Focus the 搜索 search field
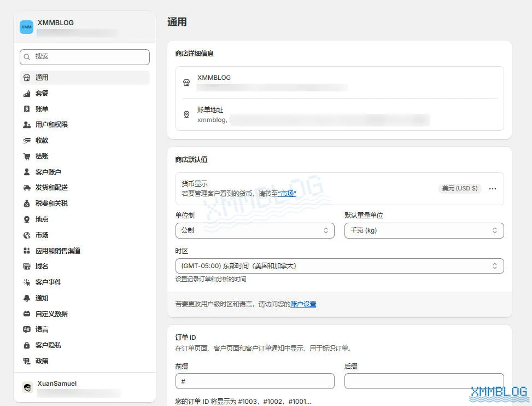The height and width of the screenshot is (406, 532). (x=85, y=57)
